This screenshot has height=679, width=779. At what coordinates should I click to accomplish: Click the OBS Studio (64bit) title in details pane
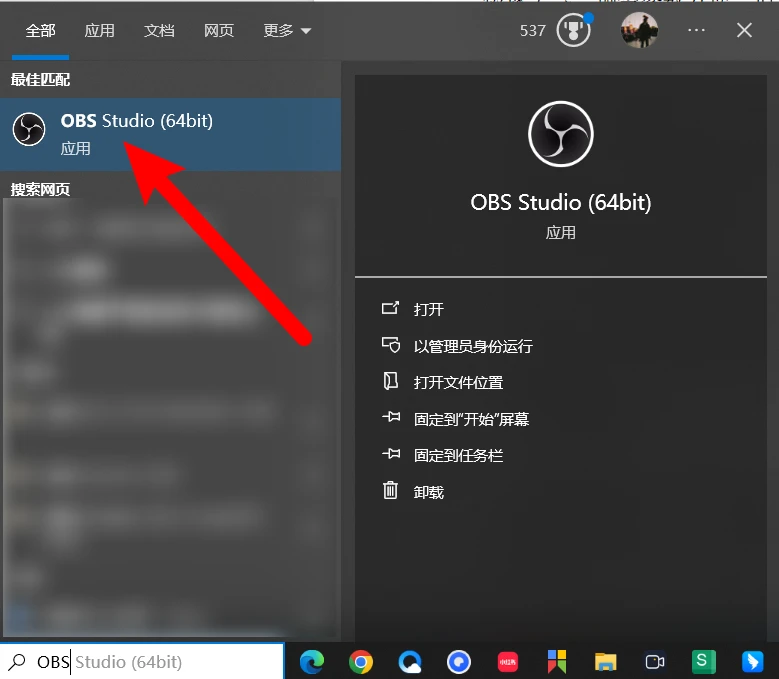(560, 203)
